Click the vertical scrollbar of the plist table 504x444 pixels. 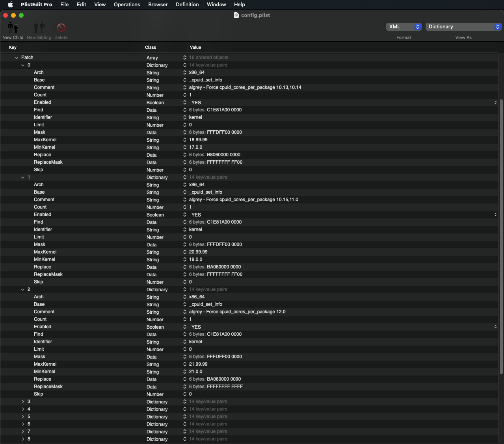(x=501, y=236)
